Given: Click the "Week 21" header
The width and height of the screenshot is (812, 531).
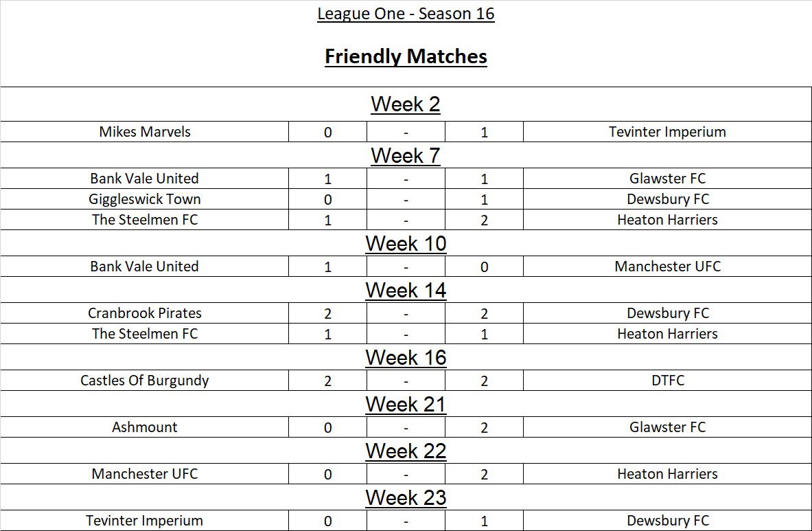Looking at the screenshot, I should [406, 405].
